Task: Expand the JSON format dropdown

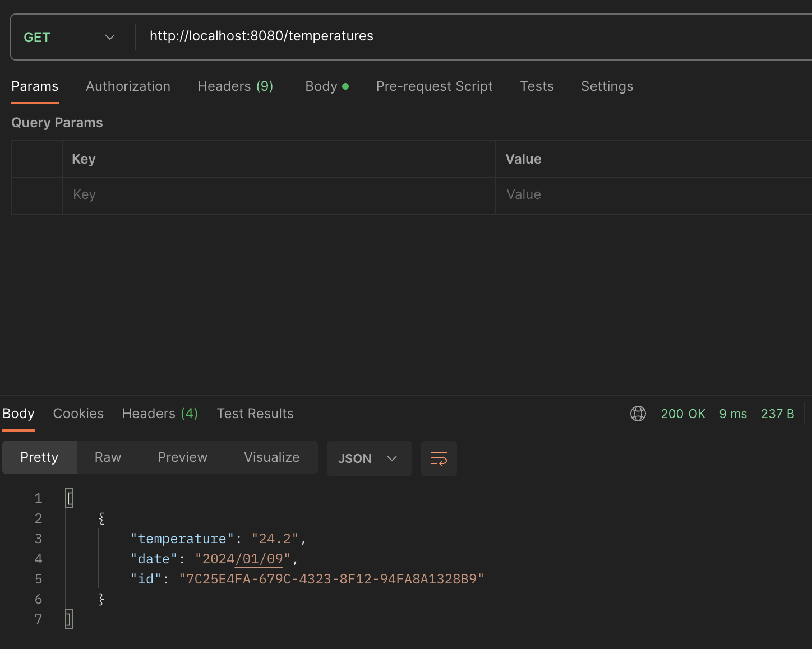Action: pos(368,458)
